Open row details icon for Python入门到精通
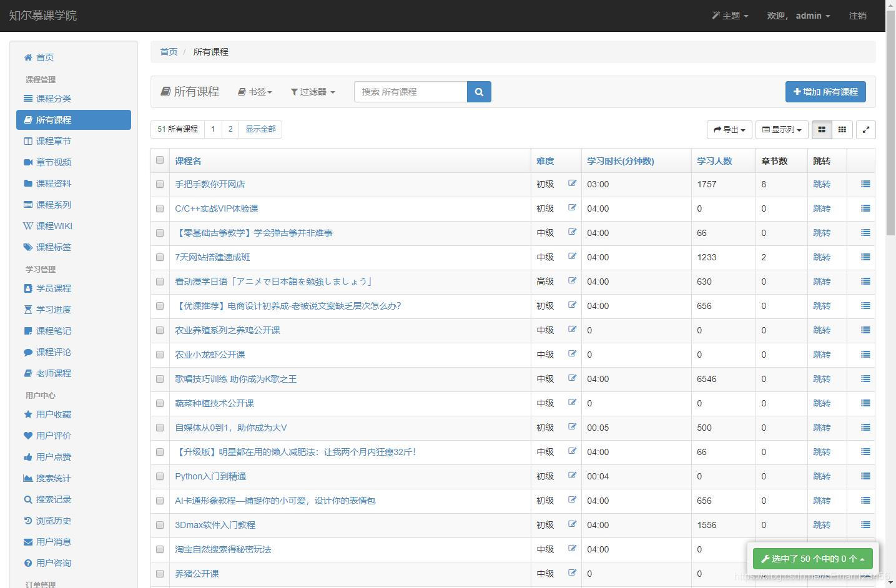Viewport: 896px width, 588px height. pyautogui.click(x=865, y=476)
